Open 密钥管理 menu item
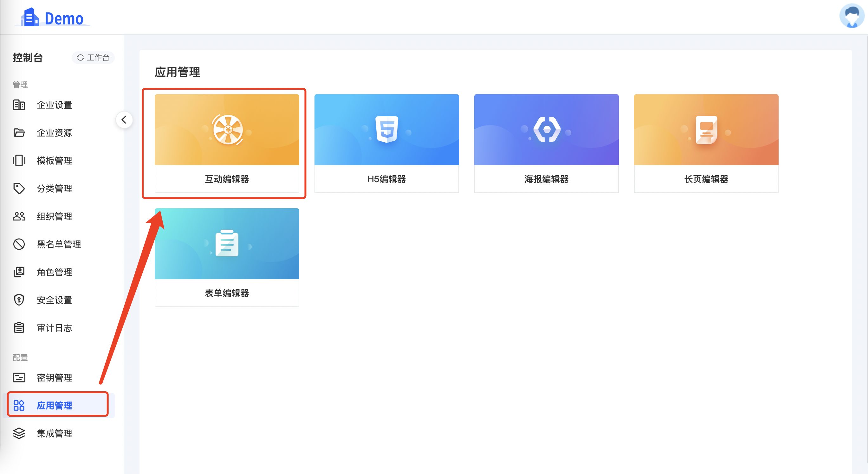The width and height of the screenshot is (868, 474). tap(59, 378)
